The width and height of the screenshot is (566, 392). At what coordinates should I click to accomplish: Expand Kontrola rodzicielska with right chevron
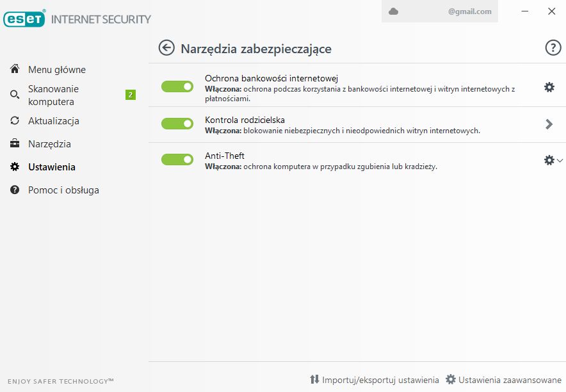click(x=549, y=124)
